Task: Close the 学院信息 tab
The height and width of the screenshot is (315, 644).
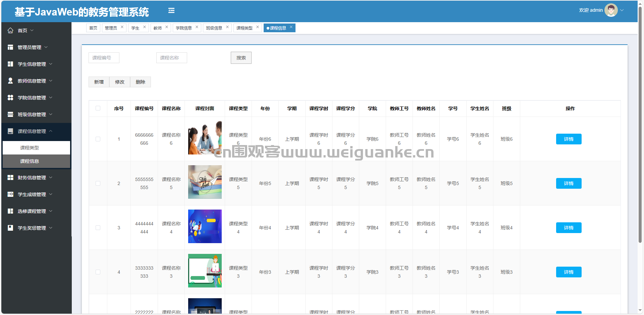Action: pyautogui.click(x=197, y=27)
